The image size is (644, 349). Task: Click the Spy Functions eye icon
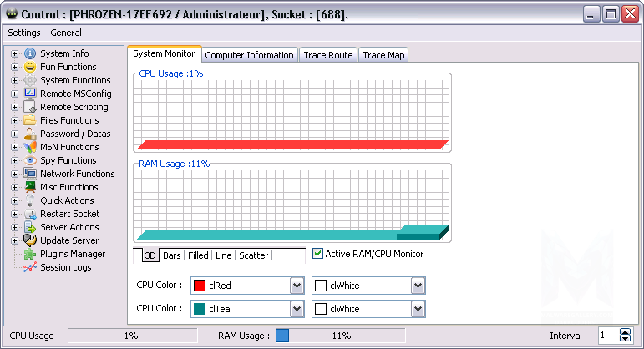30,160
